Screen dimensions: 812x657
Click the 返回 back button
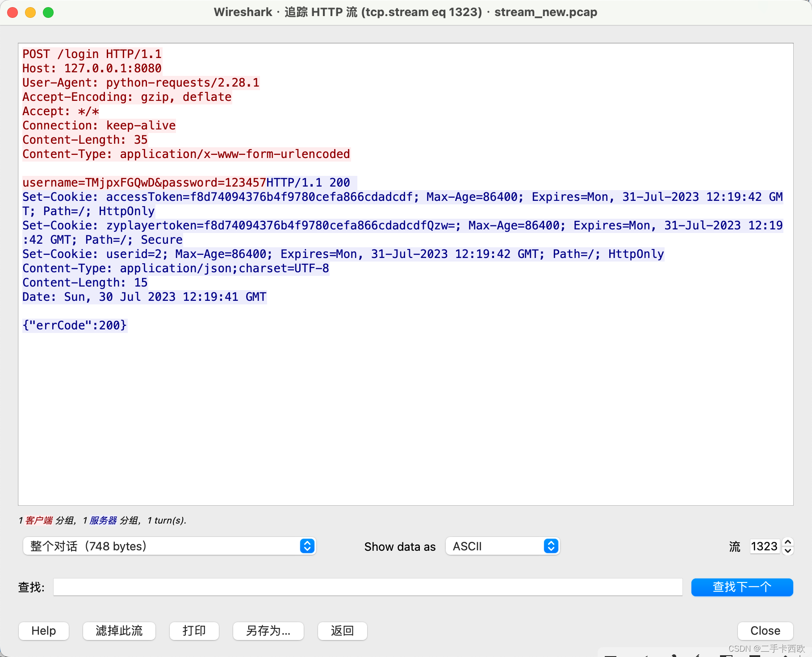(343, 631)
